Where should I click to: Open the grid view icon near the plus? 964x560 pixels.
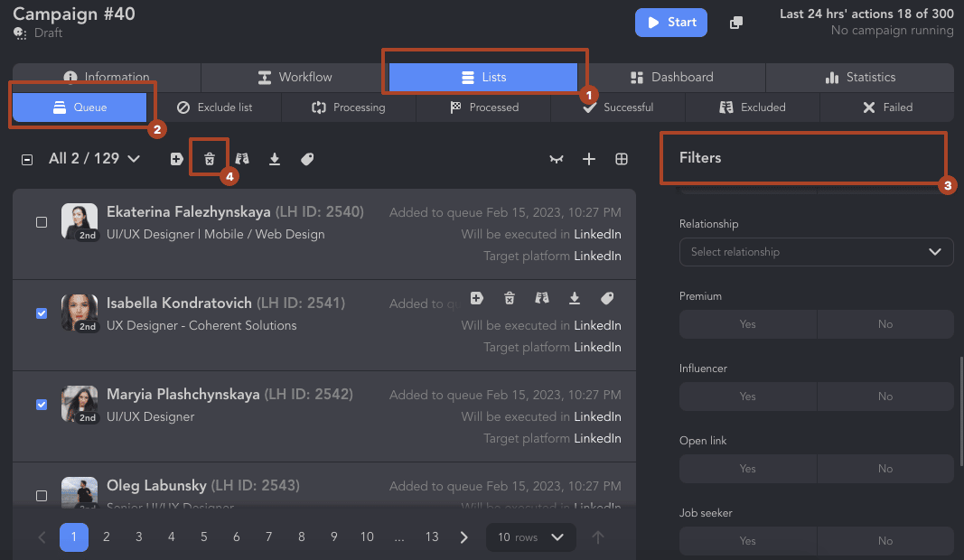[622, 158]
